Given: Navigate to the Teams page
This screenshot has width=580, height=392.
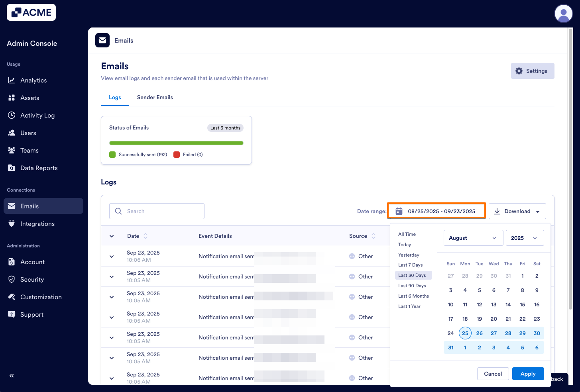Looking at the screenshot, I should pyautogui.click(x=29, y=150).
